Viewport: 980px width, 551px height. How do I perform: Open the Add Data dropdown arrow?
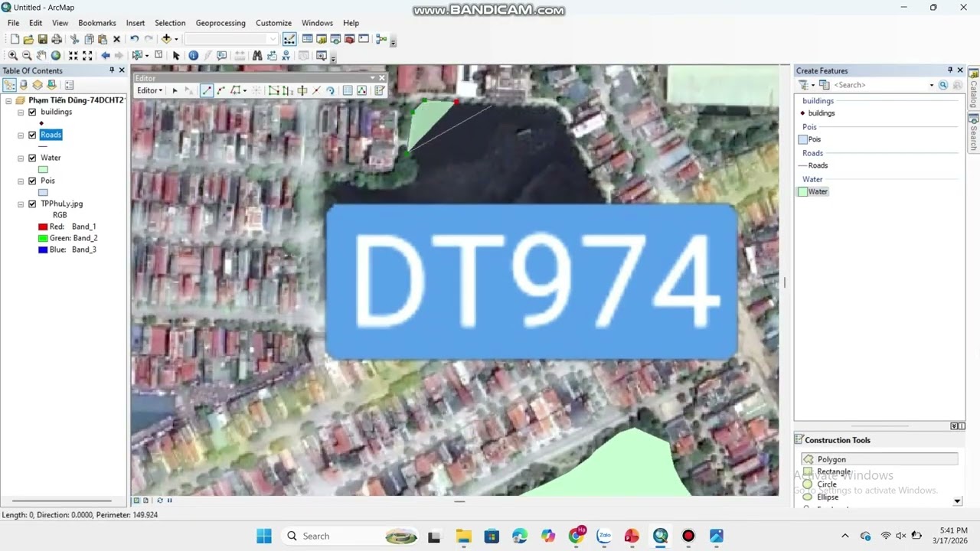[176, 39]
